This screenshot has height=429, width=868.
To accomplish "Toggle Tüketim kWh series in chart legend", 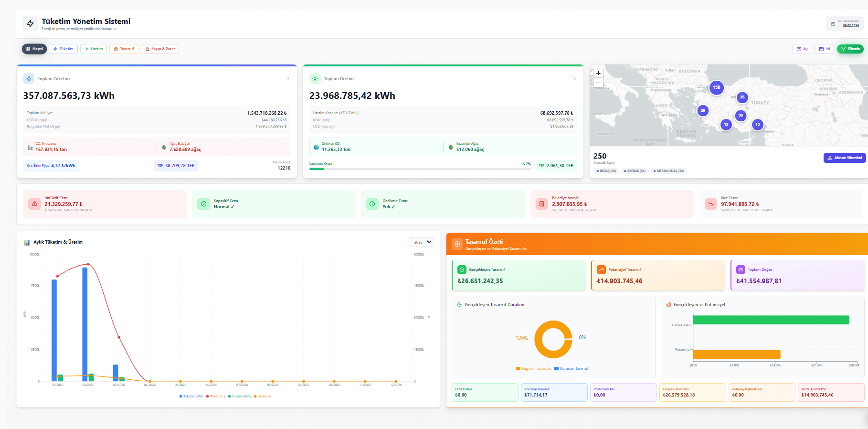I will 191,397.
